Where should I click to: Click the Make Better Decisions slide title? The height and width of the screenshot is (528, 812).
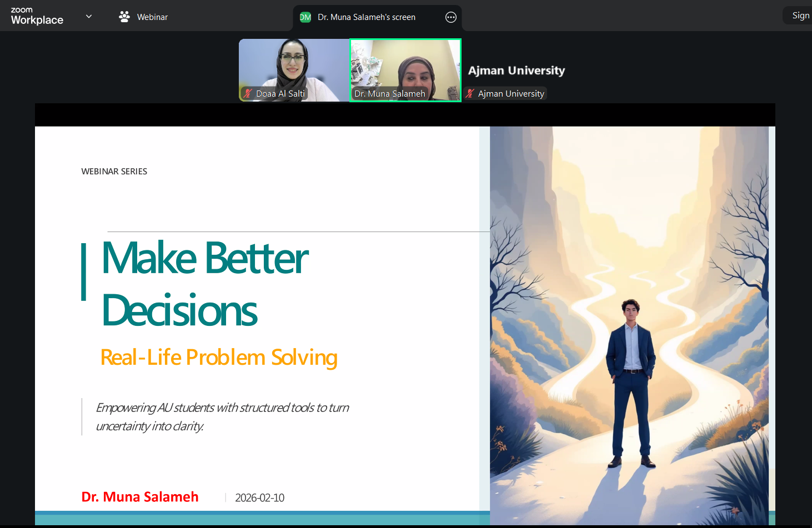[205, 284]
